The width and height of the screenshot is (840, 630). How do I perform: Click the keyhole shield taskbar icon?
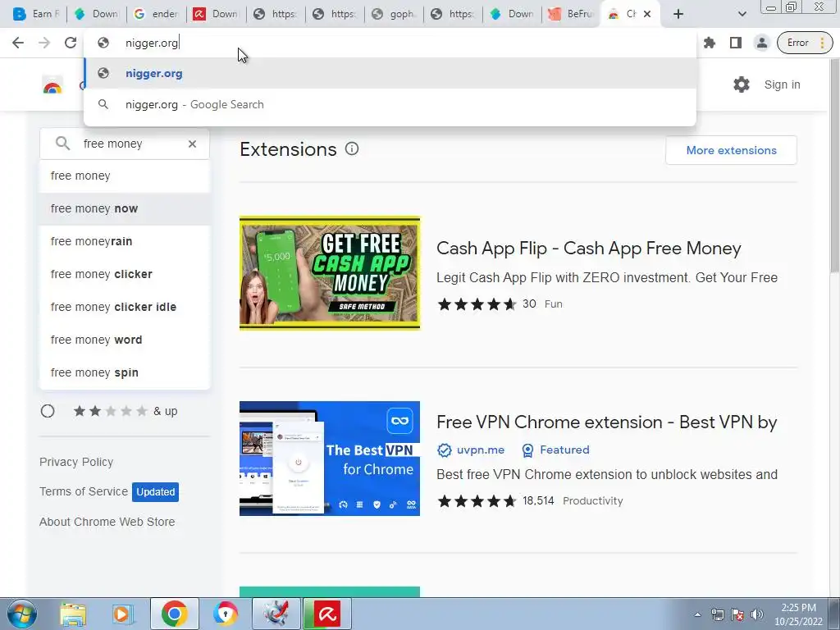[225, 614]
